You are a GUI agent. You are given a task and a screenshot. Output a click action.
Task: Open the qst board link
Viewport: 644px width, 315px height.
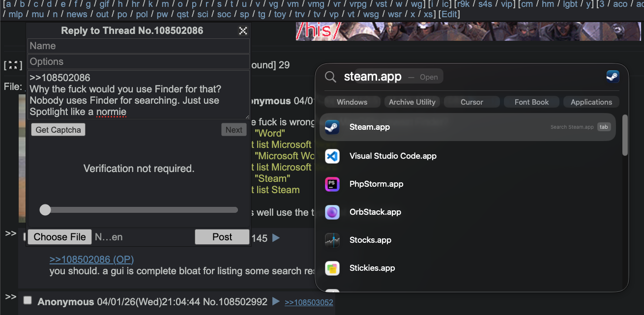coord(182,14)
